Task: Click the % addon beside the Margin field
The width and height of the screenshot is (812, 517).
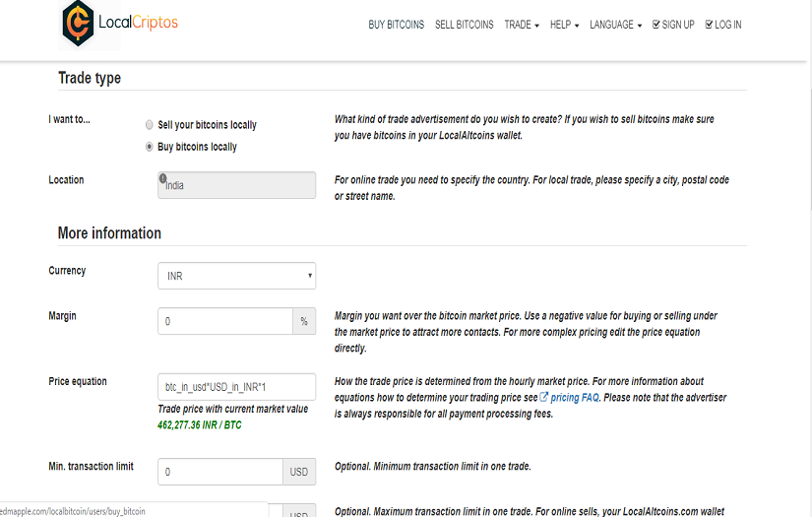Action: coord(304,321)
